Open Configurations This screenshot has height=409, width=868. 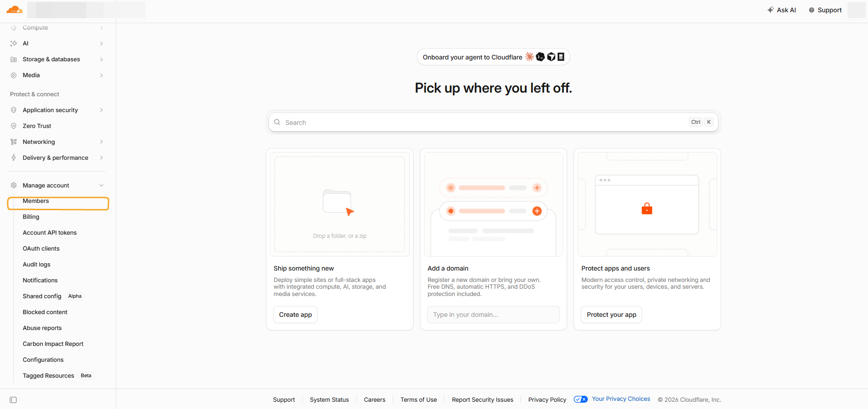(43, 360)
